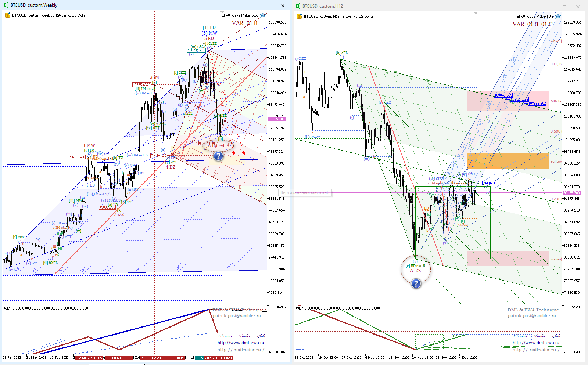Click the candlestick icon in H12 window title
This screenshot has height=365, width=588.
click(x=298, y=6)
